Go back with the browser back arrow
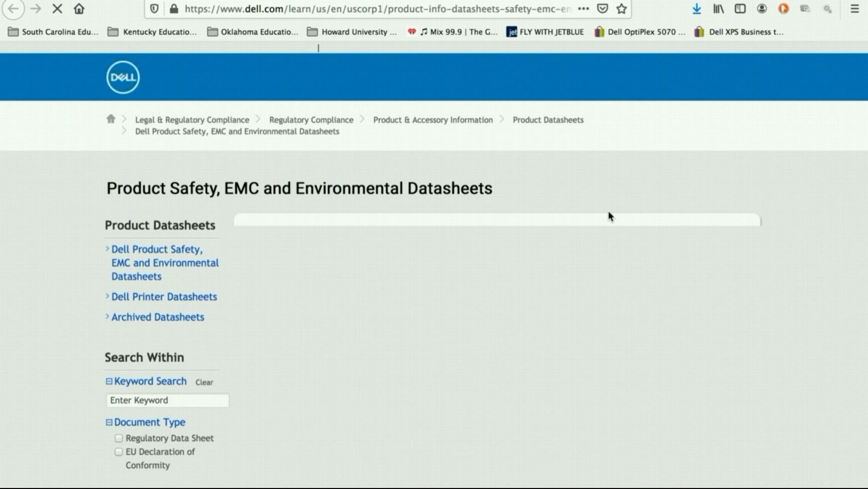 [14, 9]
